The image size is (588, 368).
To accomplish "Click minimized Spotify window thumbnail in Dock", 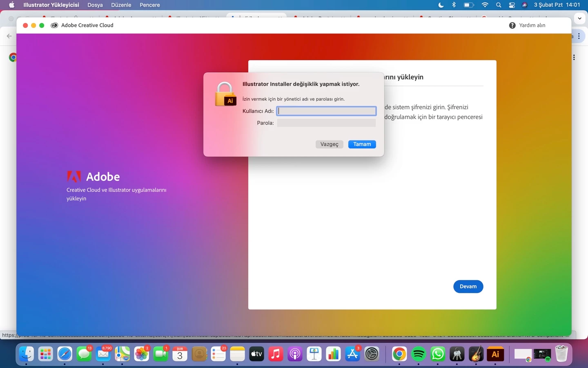I will [x=542, y=355].
